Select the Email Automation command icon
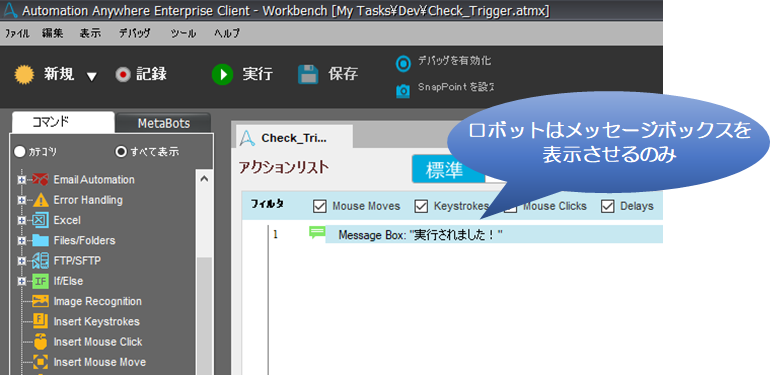 [x=40, y=180]
